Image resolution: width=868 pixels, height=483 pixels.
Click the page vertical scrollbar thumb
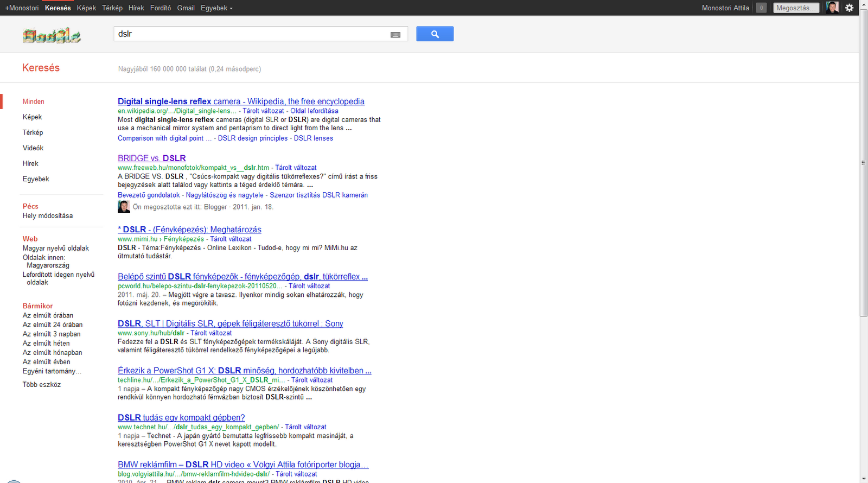(864, 163)
